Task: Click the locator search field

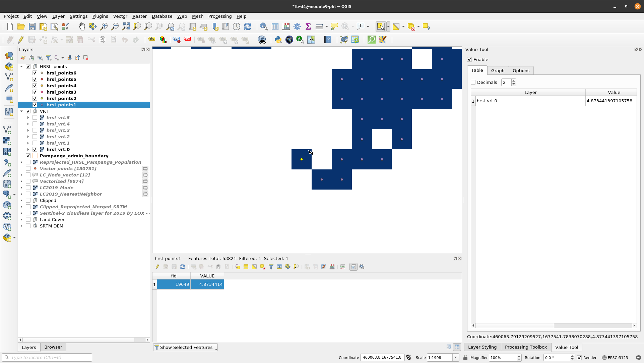Action: tap(47, 358)
